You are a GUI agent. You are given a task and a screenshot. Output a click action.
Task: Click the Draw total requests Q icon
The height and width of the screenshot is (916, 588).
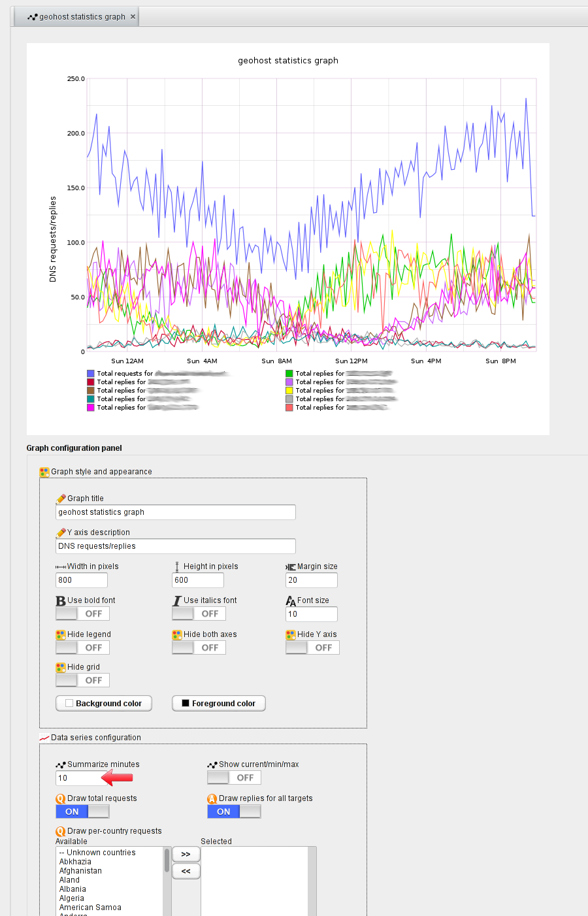[61, 798]
